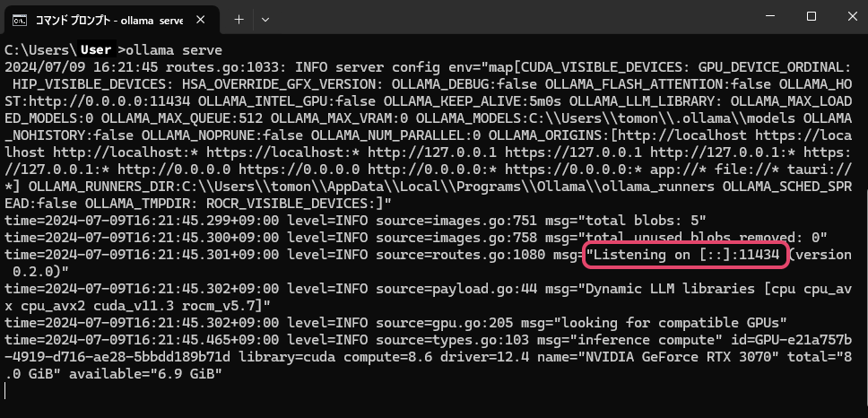Minimize the terminal window
Viewport: 868px width, 418px height.
coord(768,16)
